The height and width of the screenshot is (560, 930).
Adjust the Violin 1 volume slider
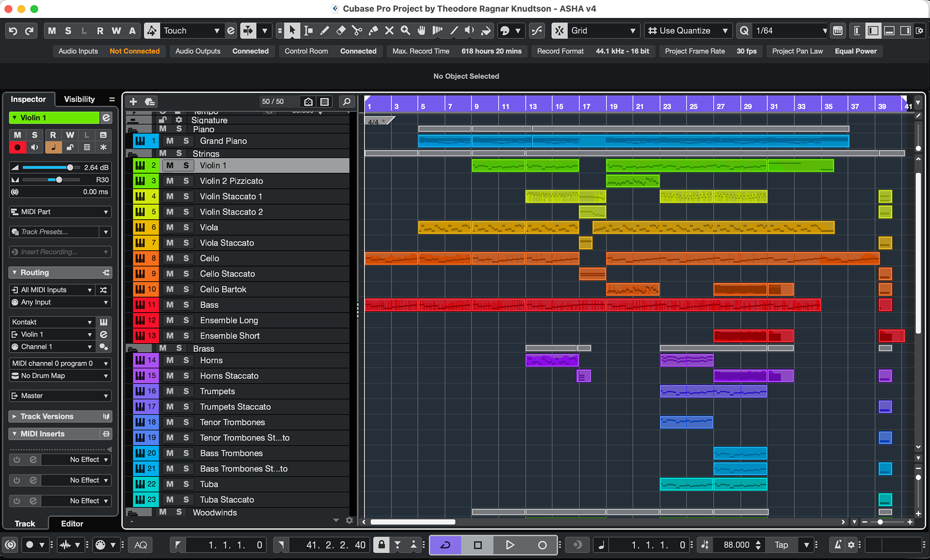pos(70,167)
